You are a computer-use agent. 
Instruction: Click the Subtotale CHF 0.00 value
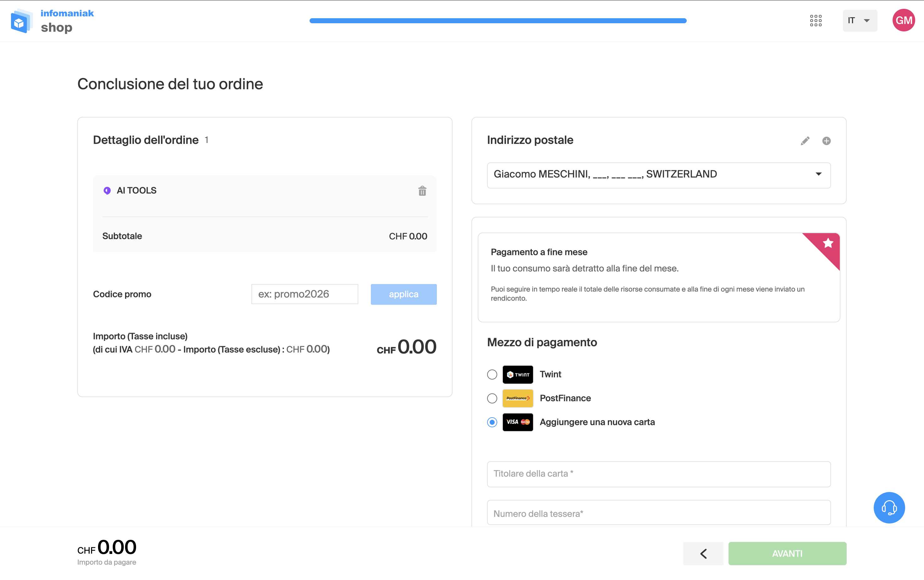pyautogui.click(x=408, y=236)
